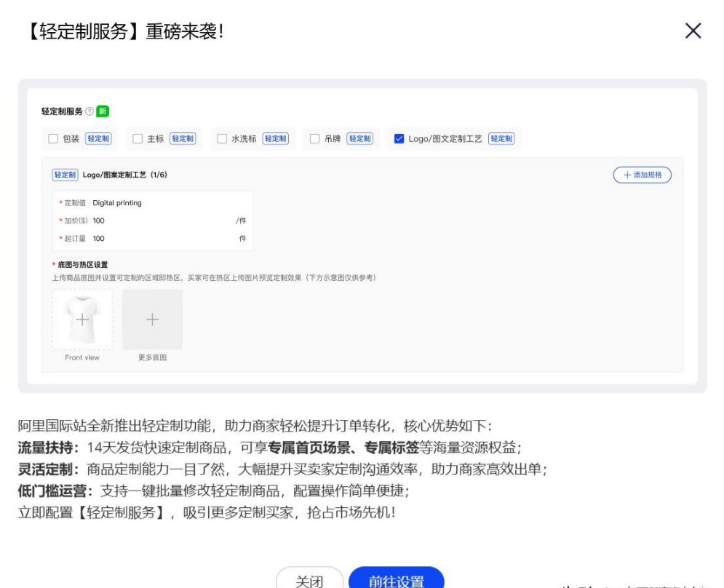Check the 包装 checkbox

coord(53,138)
